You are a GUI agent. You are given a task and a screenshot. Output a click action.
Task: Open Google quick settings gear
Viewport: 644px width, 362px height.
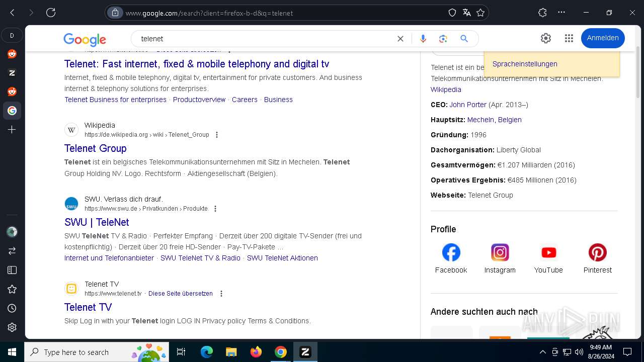(x=546, y=38)
